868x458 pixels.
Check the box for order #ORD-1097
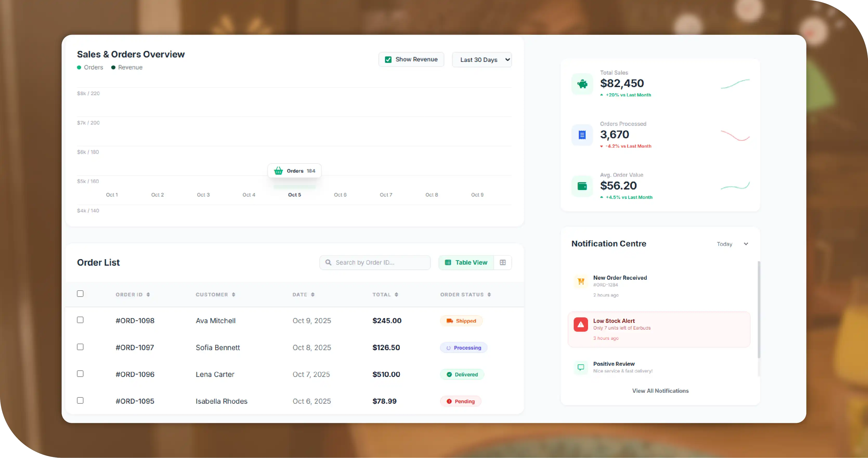80,347
